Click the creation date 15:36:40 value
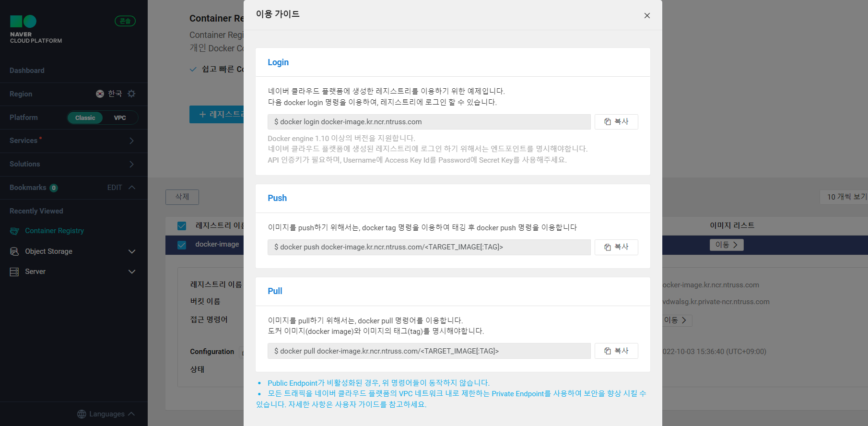868x426 pixels. tap(714, 352)
